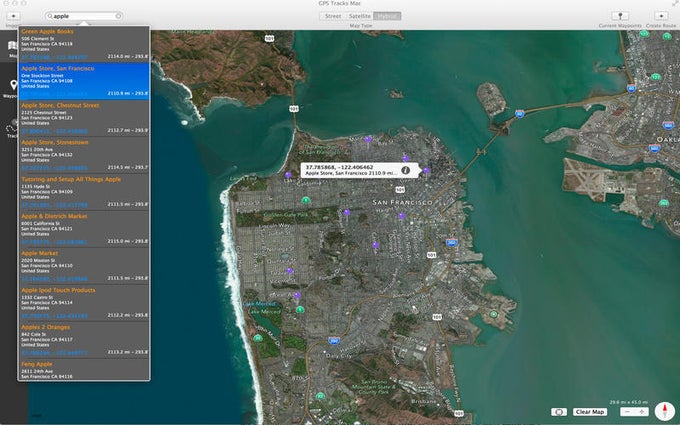Switch map type to Satellite
680x425 pixels.
click(x=360, y=16)
